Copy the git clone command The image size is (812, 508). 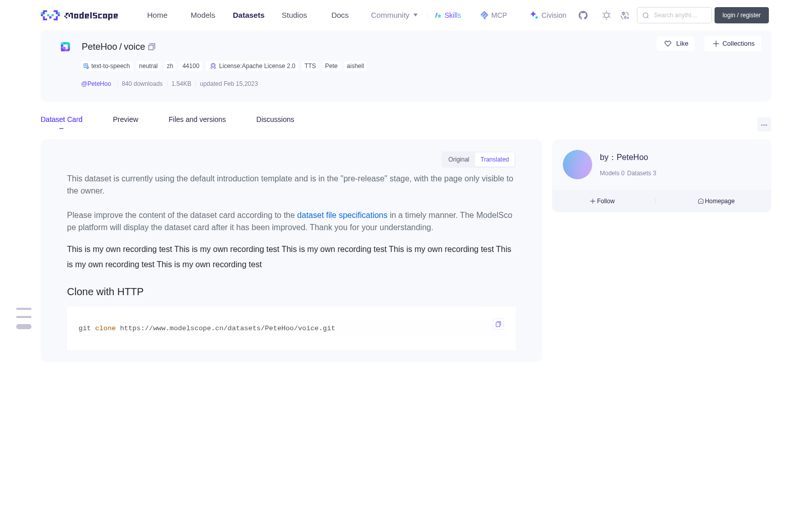coord(498,324)
